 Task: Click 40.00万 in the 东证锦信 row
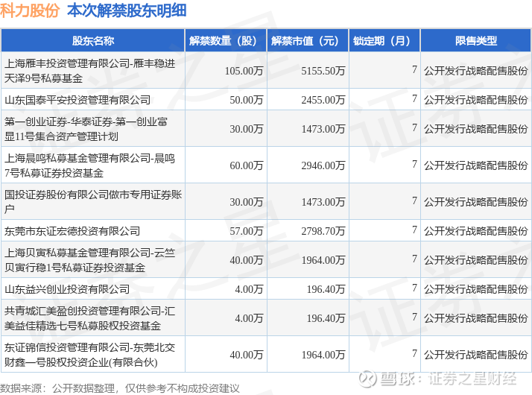247,355
